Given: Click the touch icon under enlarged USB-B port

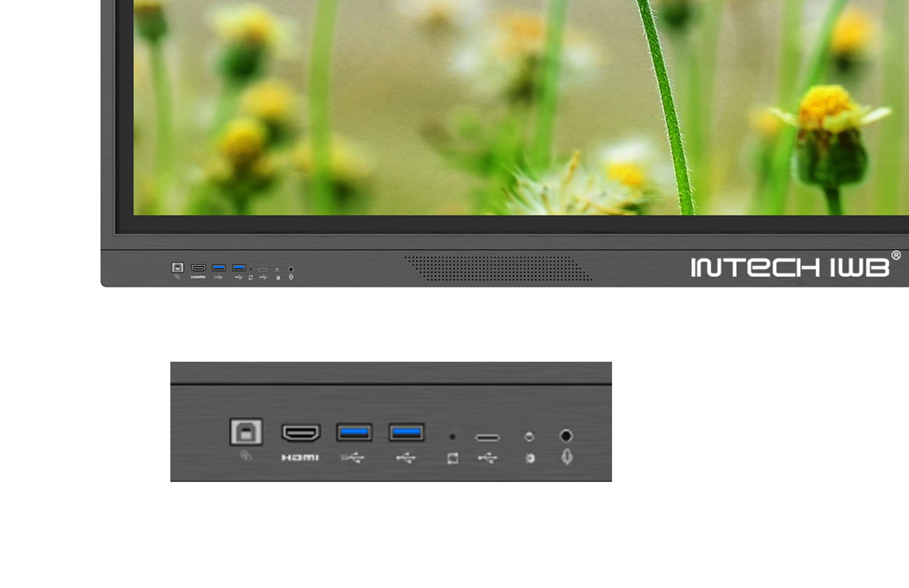Looking at the screenshot, I should pos(246,456).
